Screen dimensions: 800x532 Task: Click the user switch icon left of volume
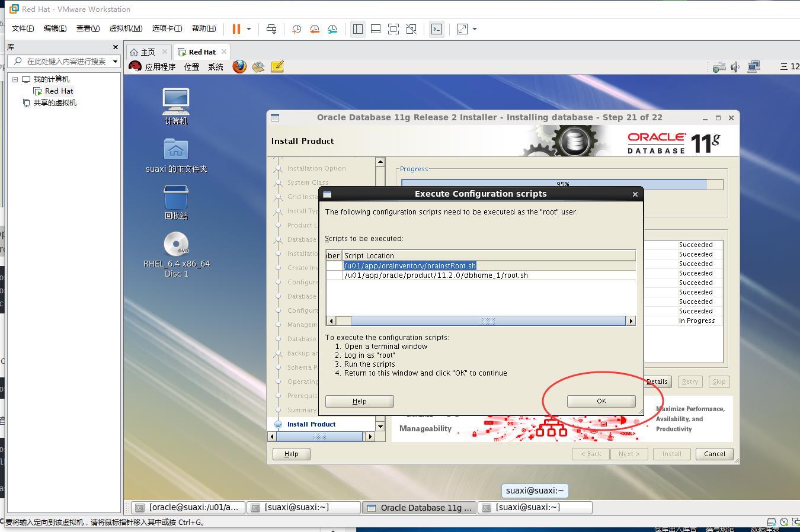[x=719, y=67]
